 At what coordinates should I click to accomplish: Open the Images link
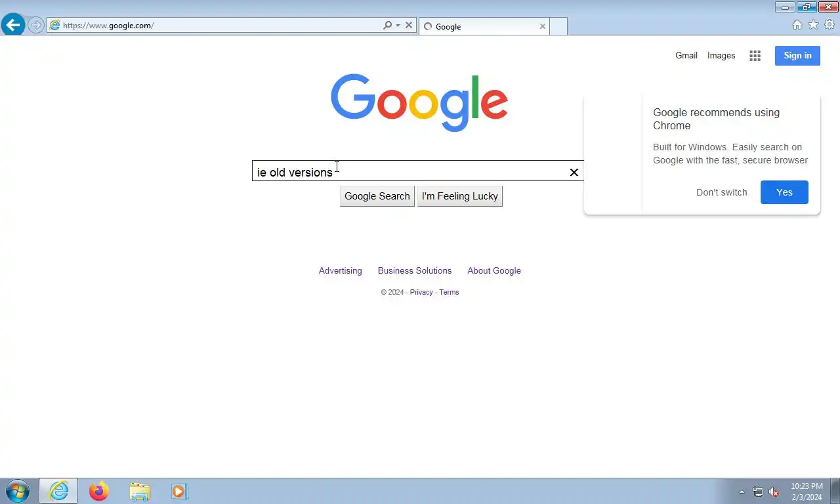[721, 55]
